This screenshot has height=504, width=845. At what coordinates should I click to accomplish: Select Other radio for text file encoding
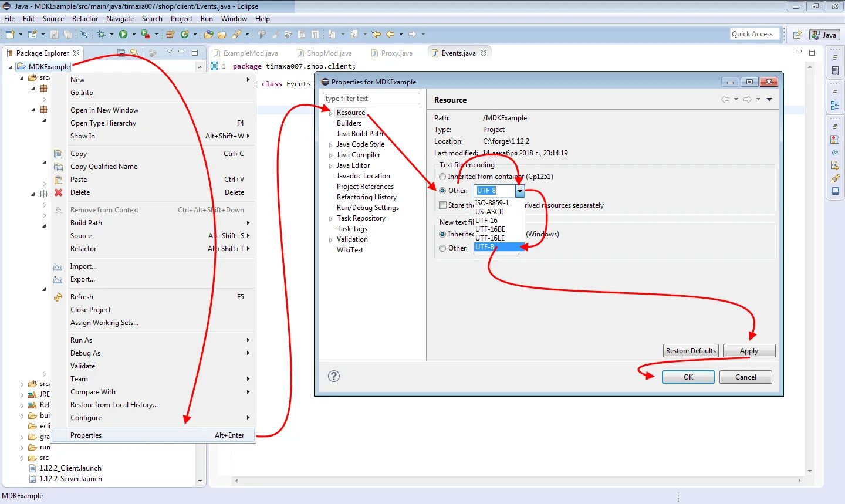442,191
